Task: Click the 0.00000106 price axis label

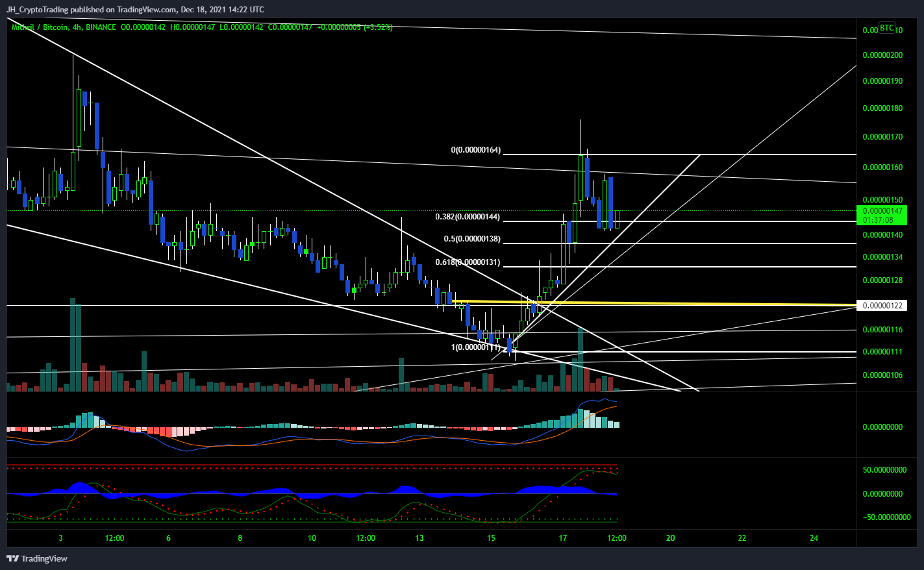Action: [882, 375]
